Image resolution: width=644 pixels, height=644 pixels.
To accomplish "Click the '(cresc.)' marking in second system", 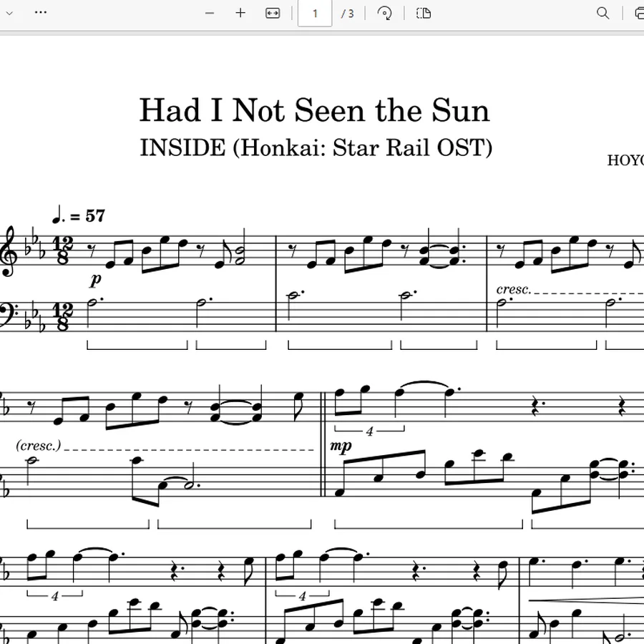I will tap(39, 445).
